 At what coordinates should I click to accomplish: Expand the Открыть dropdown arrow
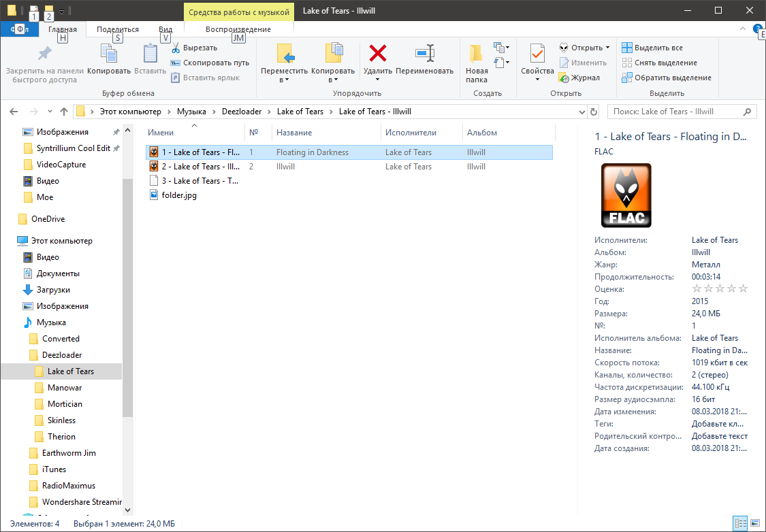tap(608, 48)
